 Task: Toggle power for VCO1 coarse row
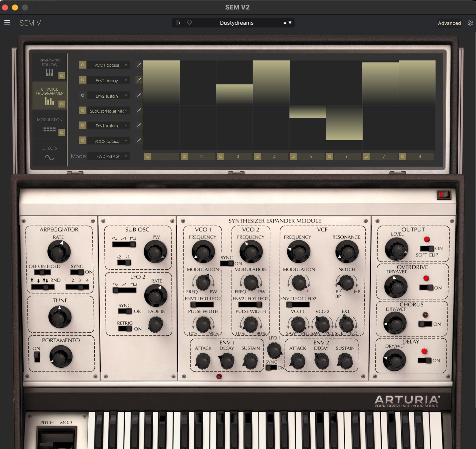[83, 65]
